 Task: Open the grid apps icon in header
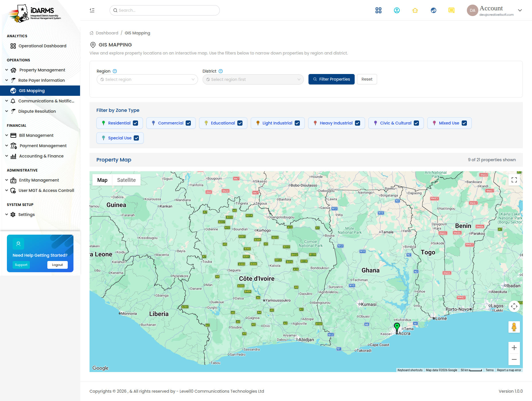click(378, 10)
